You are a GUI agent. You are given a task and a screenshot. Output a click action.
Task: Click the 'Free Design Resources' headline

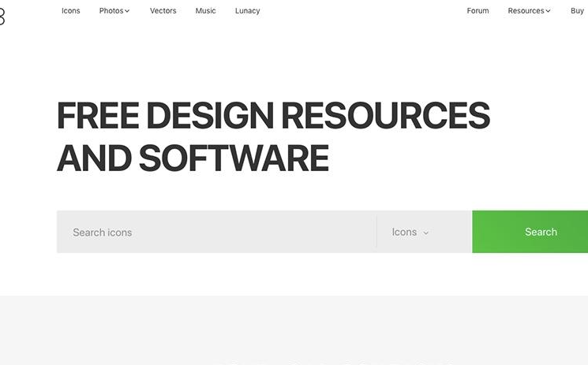tap(273, 117)
